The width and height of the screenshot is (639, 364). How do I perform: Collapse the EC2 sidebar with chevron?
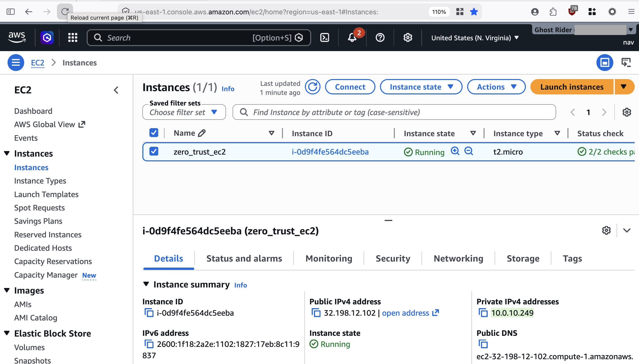116,90
